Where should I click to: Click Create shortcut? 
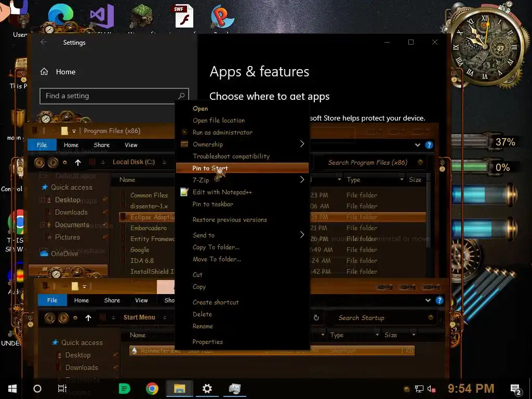point(216,302)
